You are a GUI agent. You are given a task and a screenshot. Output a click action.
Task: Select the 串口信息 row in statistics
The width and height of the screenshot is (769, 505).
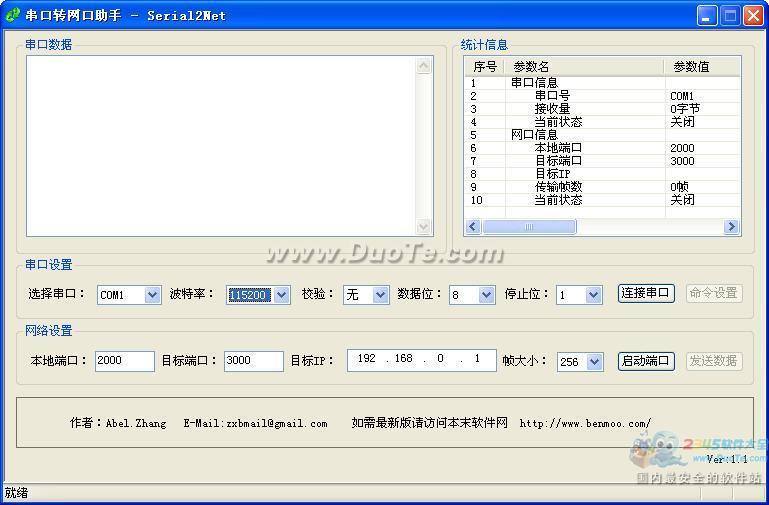602,83
